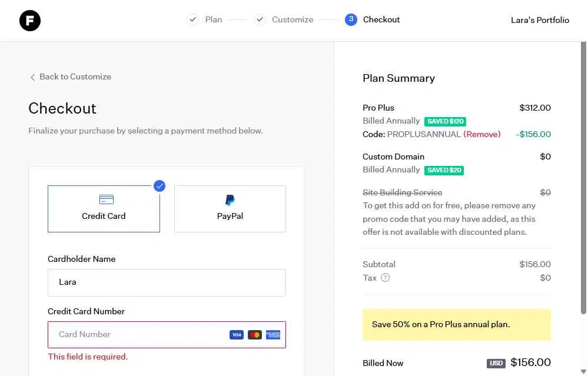This screenshot has height=376, width=588.
Task: Click the Custom Domain line item
Action: click(x=393, y=157)
